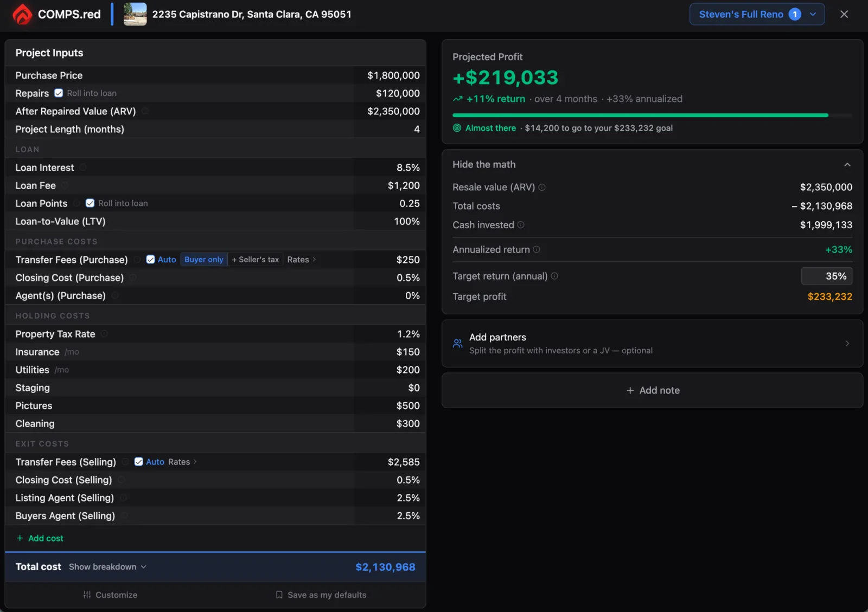The image size is (868, 612).
Task: Click the Customize button
Action: point(110,595)
